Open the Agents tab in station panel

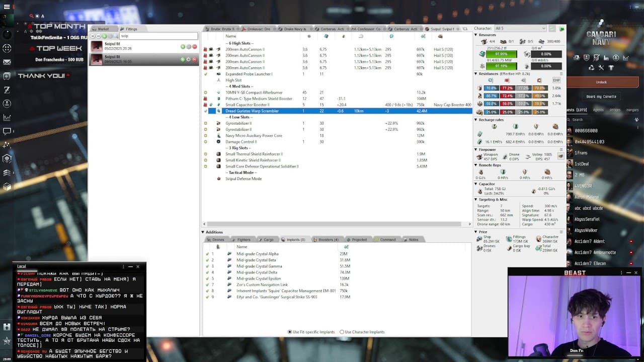[598, 110]
